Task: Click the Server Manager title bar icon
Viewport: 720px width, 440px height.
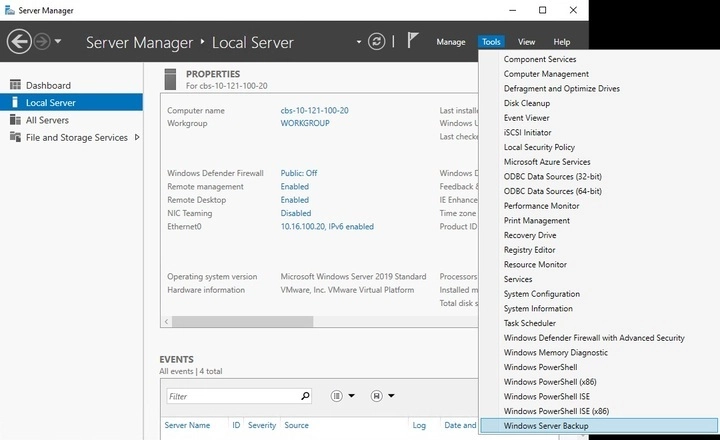Action: coord(9,10)
